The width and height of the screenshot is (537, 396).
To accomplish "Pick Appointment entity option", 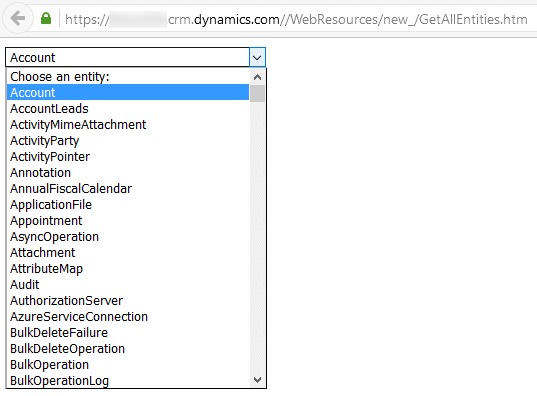I will click(128, 221).
